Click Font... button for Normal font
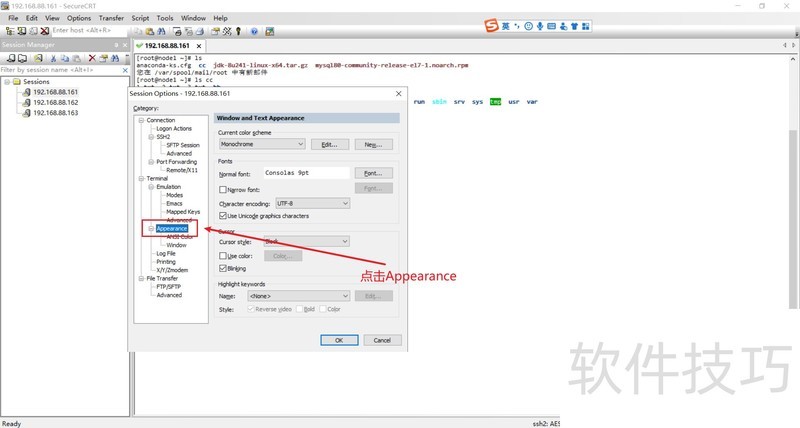The width and height of the screenshot is (800, 428). (373, 173)
